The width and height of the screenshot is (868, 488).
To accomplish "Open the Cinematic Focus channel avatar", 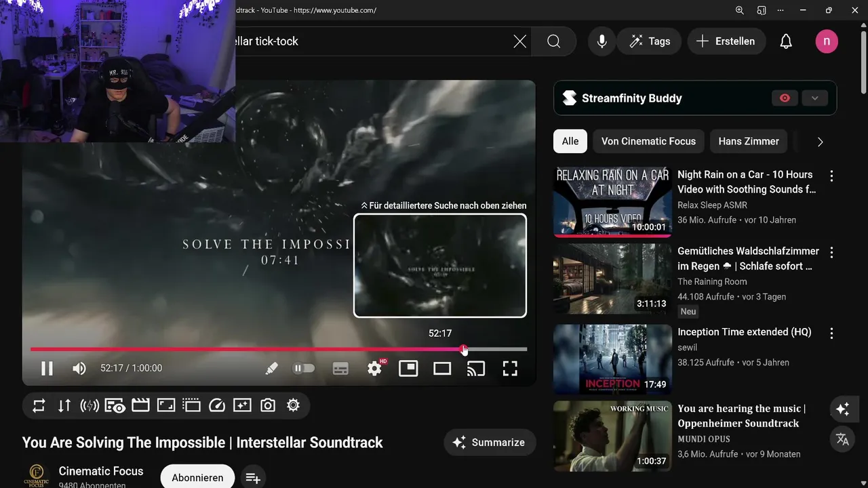I will tap(36, 476).
